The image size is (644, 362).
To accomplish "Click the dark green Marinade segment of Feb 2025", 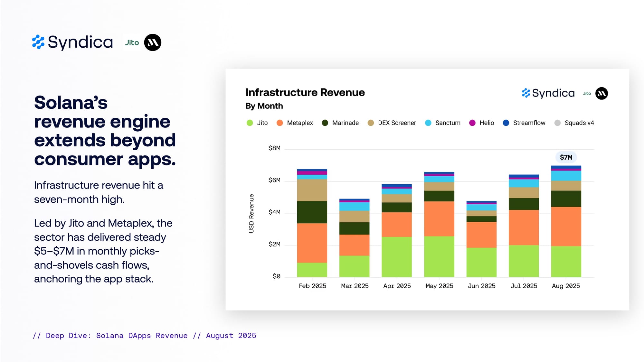I will 312,212.
